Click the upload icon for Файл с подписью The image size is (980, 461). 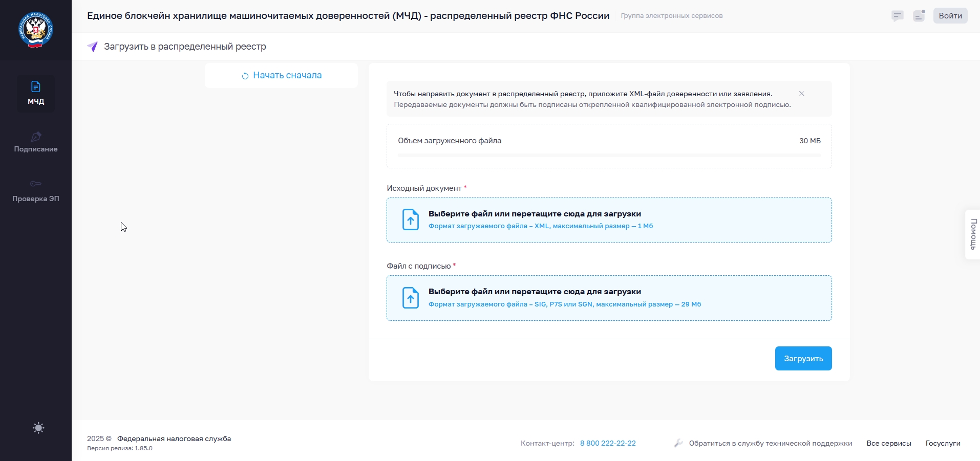click(410, 298)
